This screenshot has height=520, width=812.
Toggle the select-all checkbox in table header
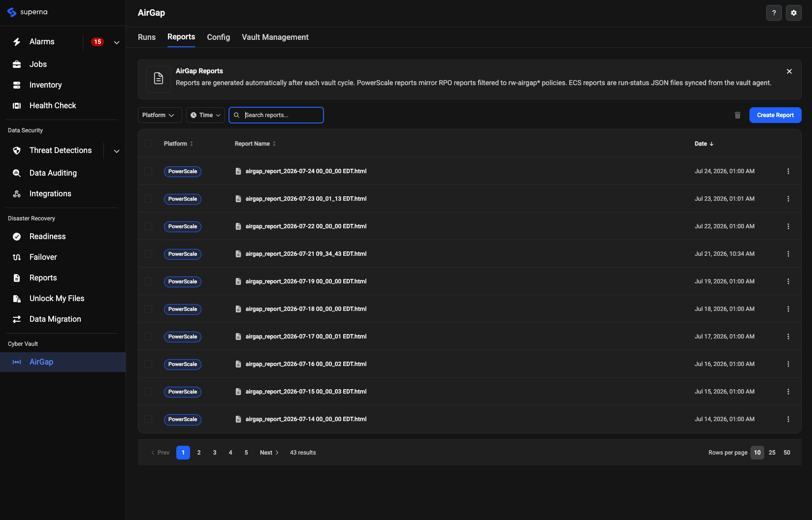pyautogui.click(x=148, y=143)
